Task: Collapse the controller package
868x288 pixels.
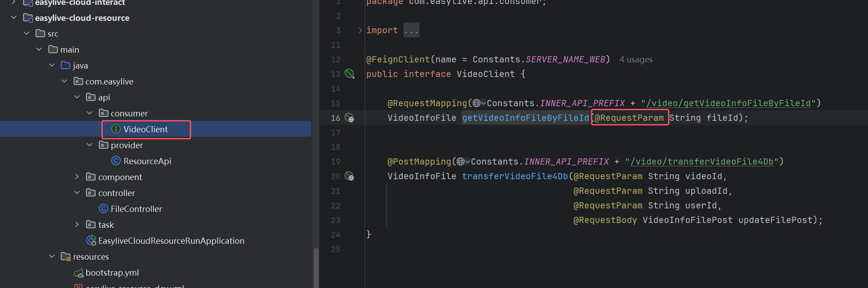Action: [77, 193]
